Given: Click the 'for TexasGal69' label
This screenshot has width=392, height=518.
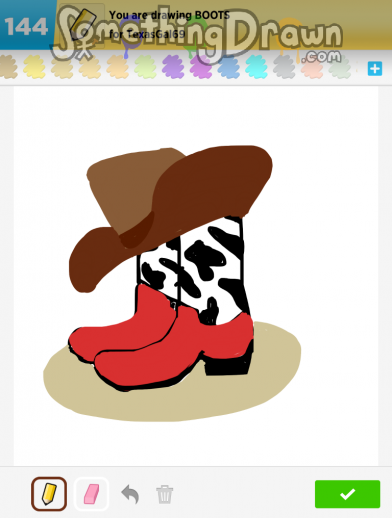Looking at the screenshot, I should pos(147,34).
